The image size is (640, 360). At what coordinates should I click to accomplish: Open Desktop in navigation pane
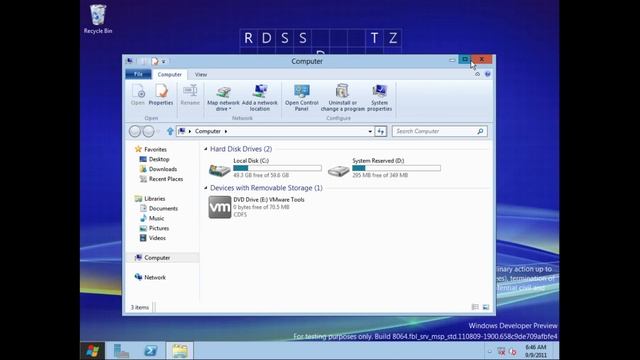click(x=154, y=159)
